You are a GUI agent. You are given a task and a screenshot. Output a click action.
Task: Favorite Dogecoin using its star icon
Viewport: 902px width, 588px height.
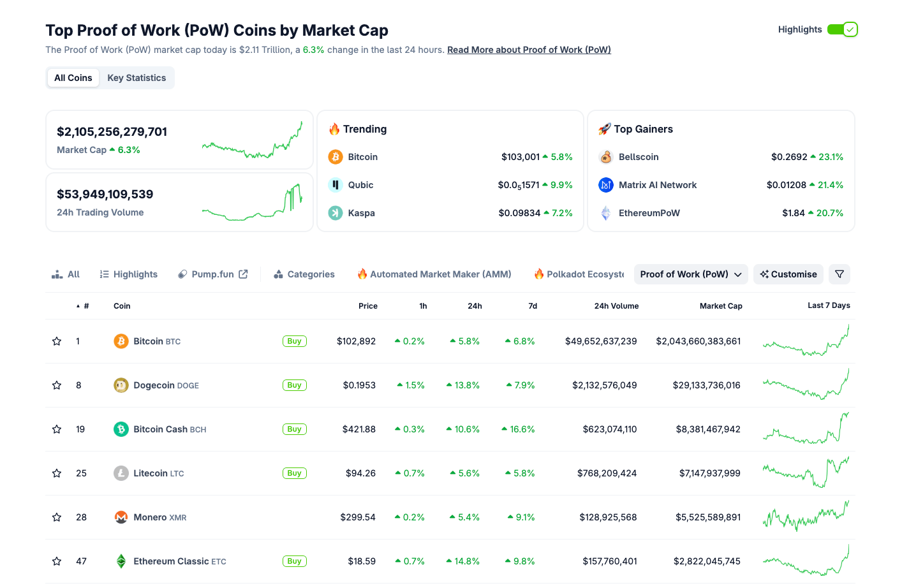(56, 385)
